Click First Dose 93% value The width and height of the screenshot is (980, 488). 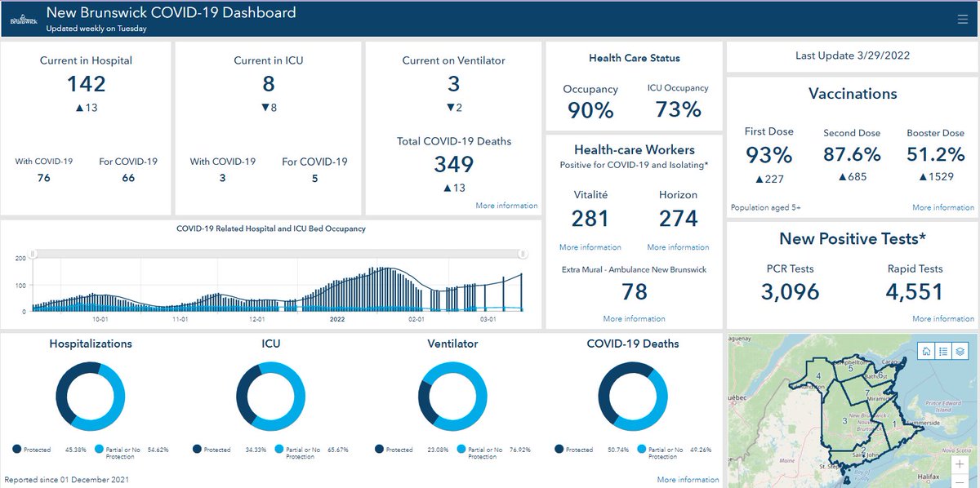click(768, 155)
